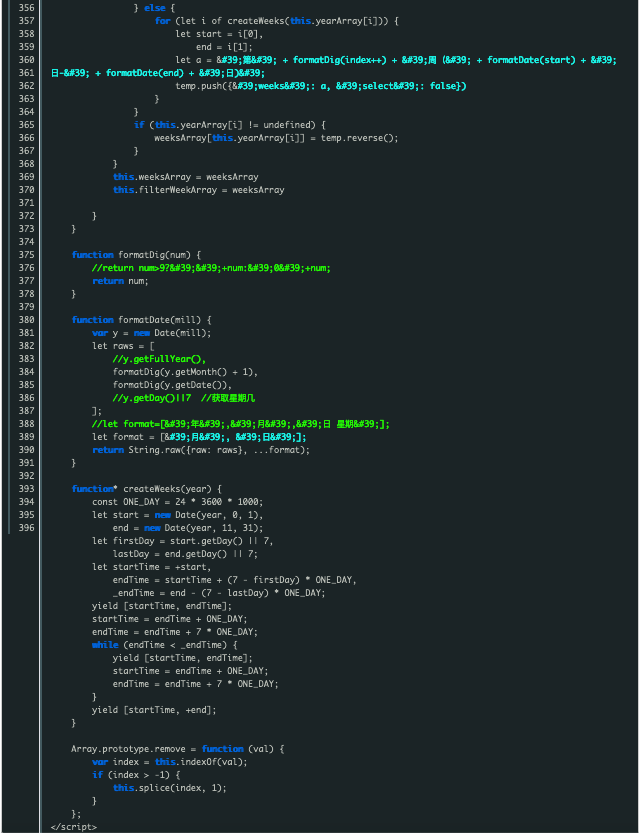Click 'Array.prototype.remove = function (val) {'

178,749
